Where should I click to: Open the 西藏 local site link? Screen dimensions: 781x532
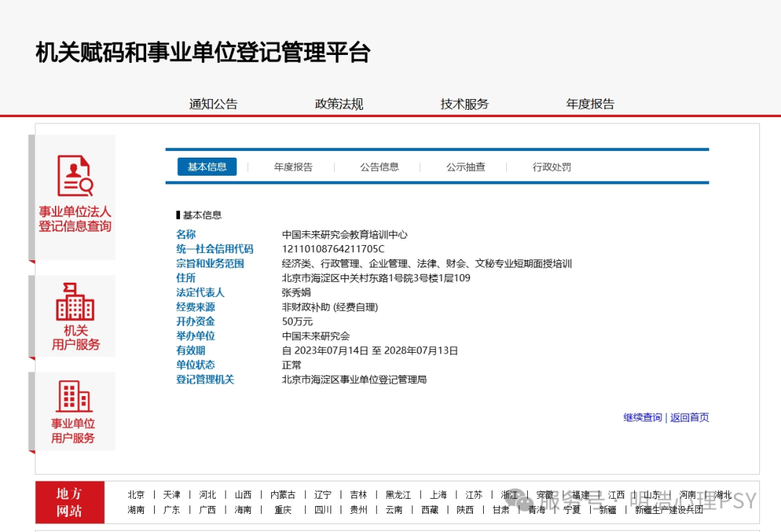coord(430,510)
